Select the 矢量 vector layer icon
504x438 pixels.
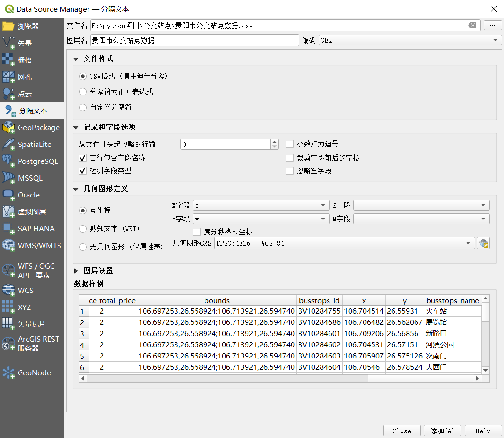(x=8, y=43)
